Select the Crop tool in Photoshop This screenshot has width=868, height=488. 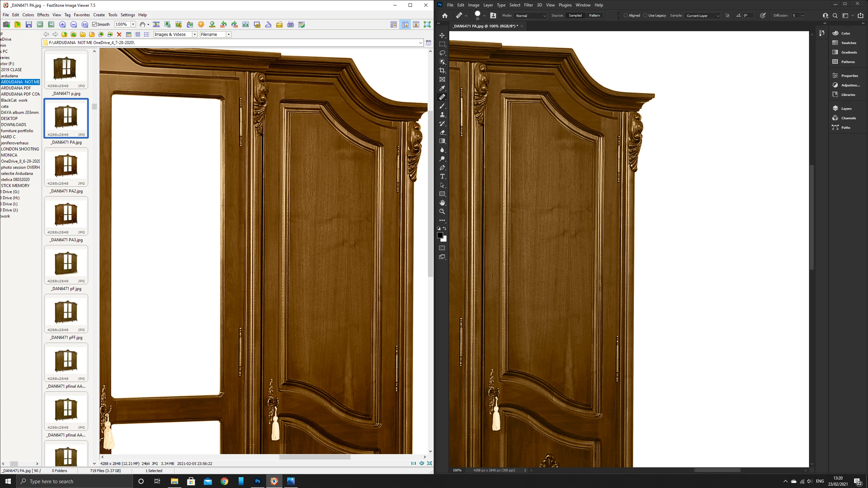point(442,70)
